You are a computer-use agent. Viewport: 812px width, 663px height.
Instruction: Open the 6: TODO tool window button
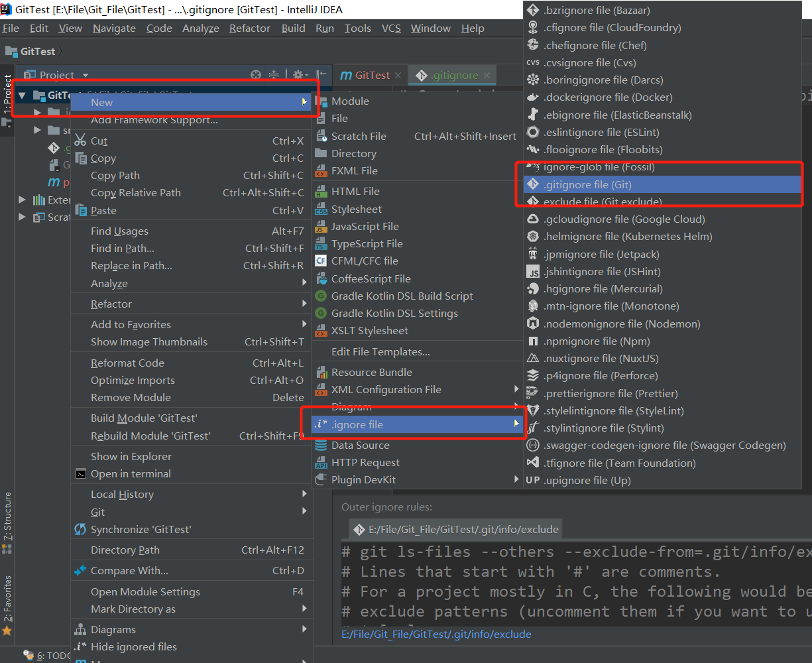coord(48,656)
